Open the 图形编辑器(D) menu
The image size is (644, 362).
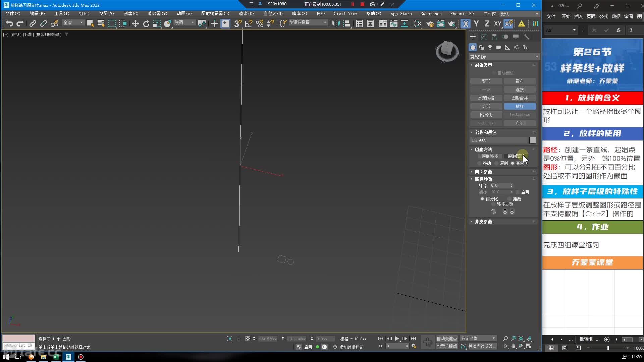point(215,14)
